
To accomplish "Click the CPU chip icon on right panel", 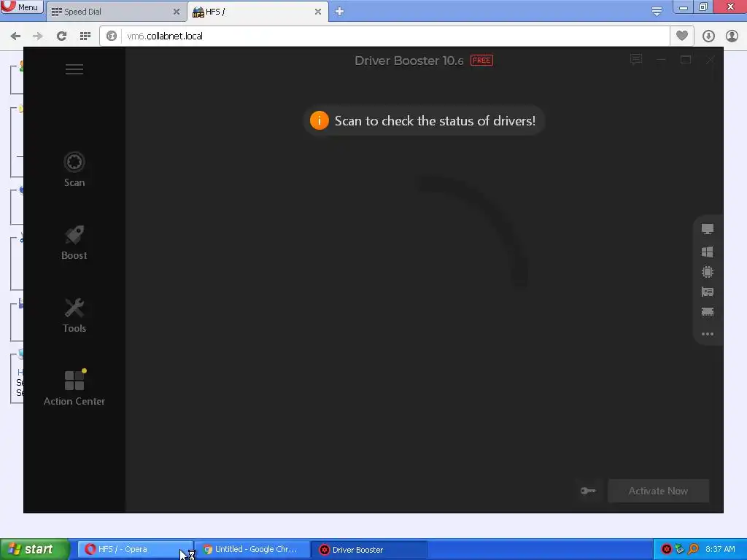I will 708,272.
